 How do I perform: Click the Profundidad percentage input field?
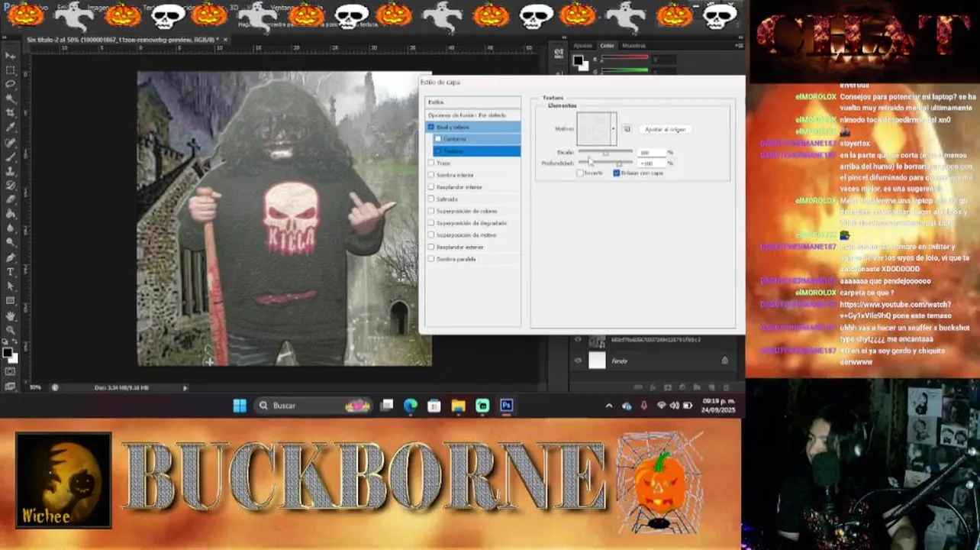[x=651, y=163]
